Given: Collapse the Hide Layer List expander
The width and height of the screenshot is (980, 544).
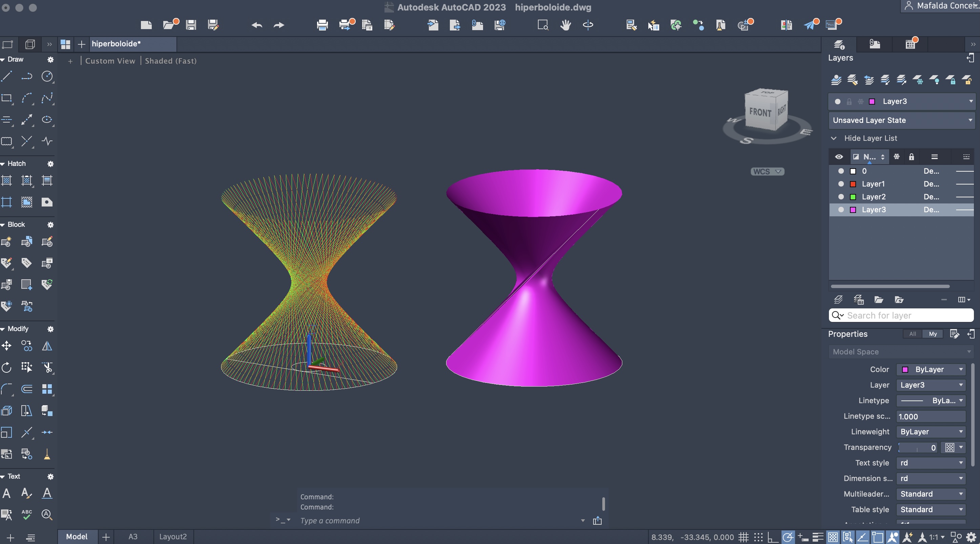Looking at the screenshot, I should 834,138.
